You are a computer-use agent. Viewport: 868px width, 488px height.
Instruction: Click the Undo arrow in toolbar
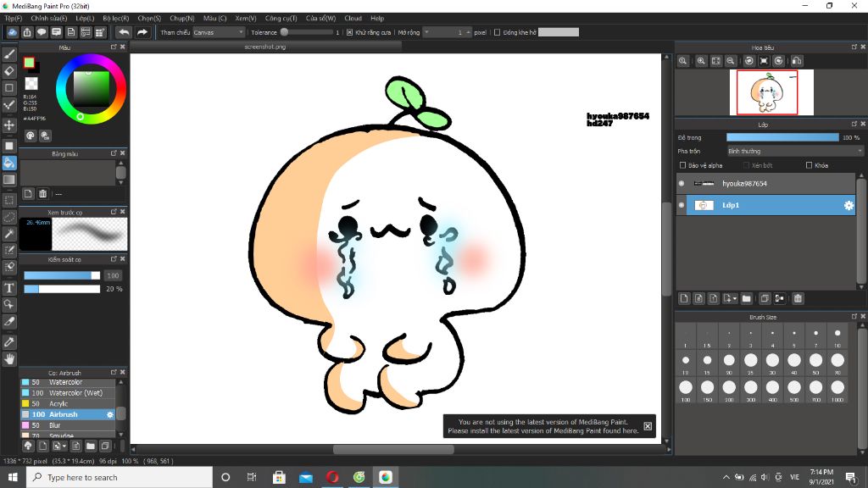pos(124,33)
